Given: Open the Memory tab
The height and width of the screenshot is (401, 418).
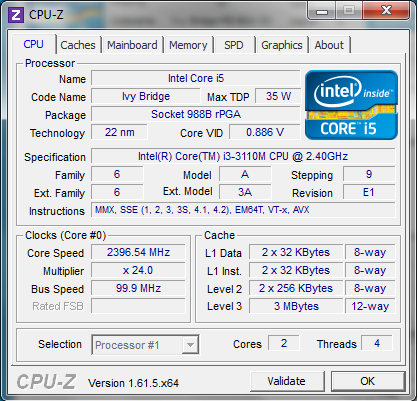Looking at the screenshot, I should click(x=188, y=45).
